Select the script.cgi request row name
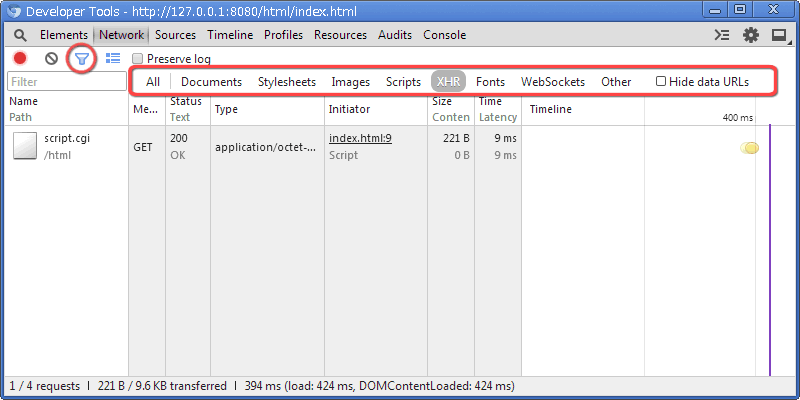The height and width of the screenshot is (400, 800). pyautogui.click(x=67, y=138)
